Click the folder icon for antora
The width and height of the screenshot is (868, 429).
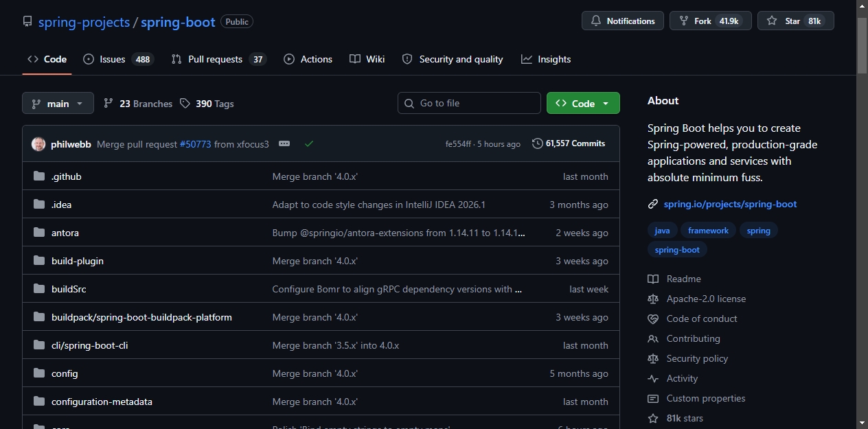(39, 233)
